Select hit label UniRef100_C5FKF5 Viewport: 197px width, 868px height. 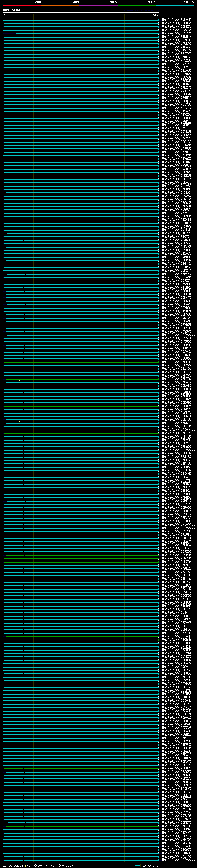[x=177, y=823]
